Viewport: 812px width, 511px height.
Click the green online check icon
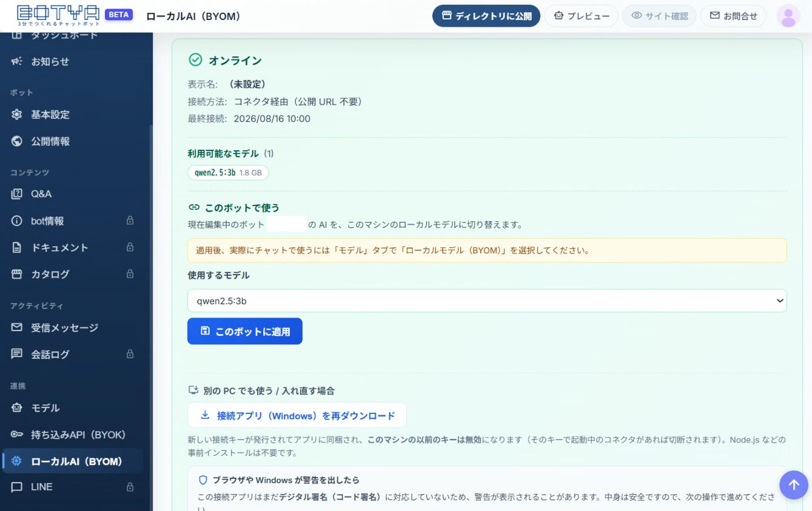pos(195,59)
